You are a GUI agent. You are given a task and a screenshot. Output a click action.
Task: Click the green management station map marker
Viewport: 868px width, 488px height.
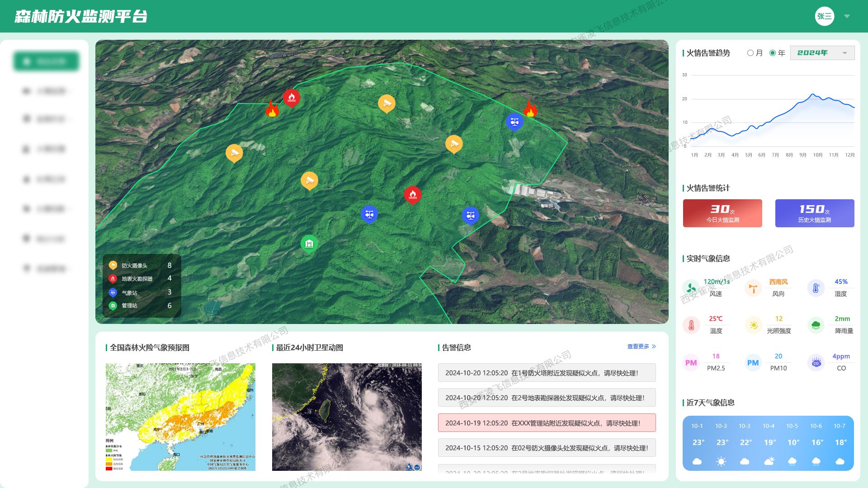point(309,244)
